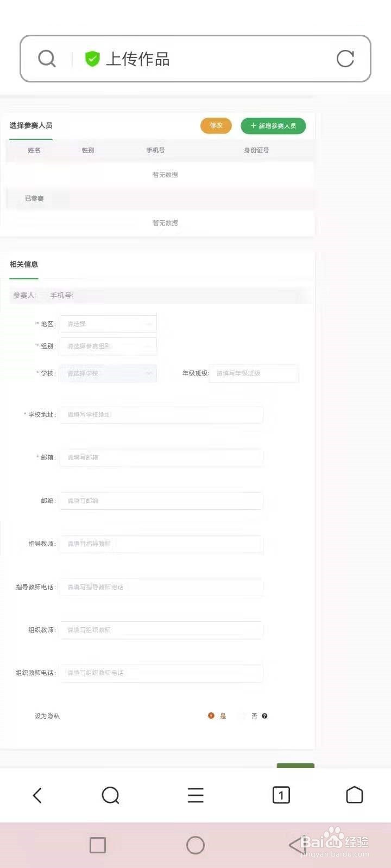Click the 组织教师 name input field
Screen dimensions: 391x868
click(x=161, y=630)
